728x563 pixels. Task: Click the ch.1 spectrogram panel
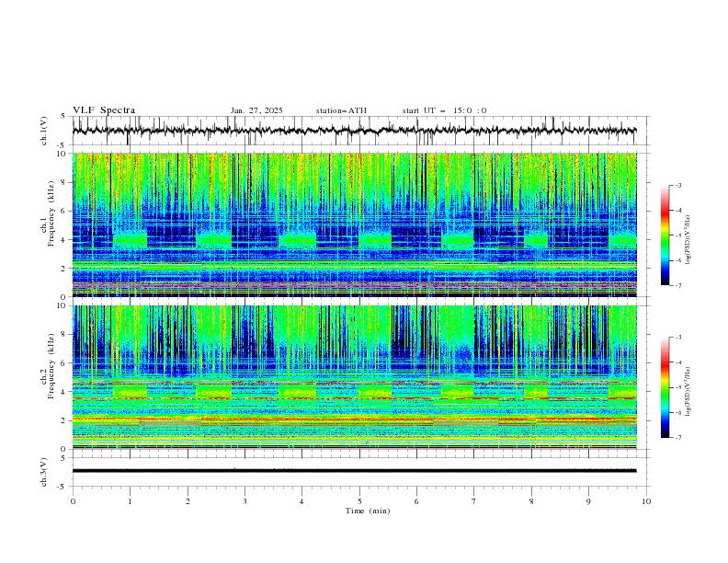[x=355, y=224]
